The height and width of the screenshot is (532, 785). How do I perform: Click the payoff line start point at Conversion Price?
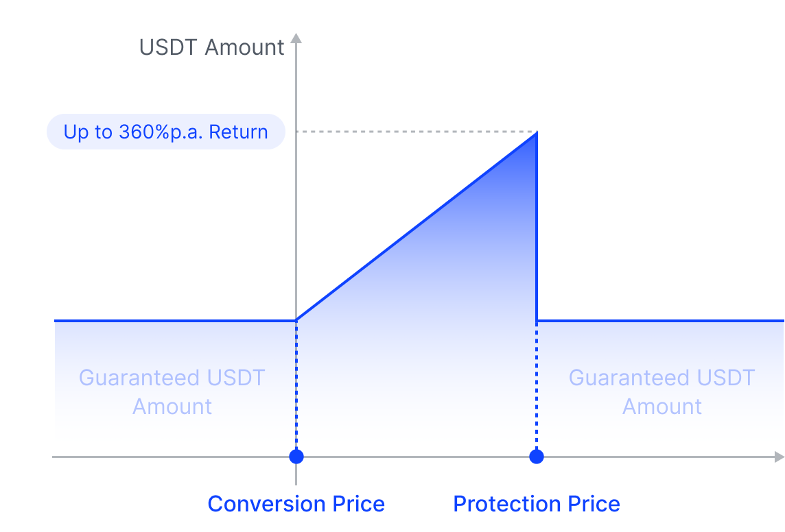(x=296, y=320)
